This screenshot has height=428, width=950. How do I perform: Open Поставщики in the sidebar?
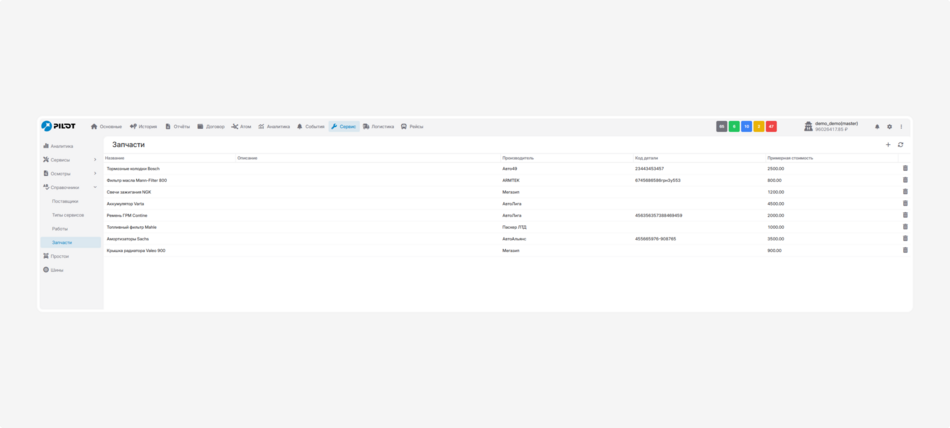click(65, 201)
